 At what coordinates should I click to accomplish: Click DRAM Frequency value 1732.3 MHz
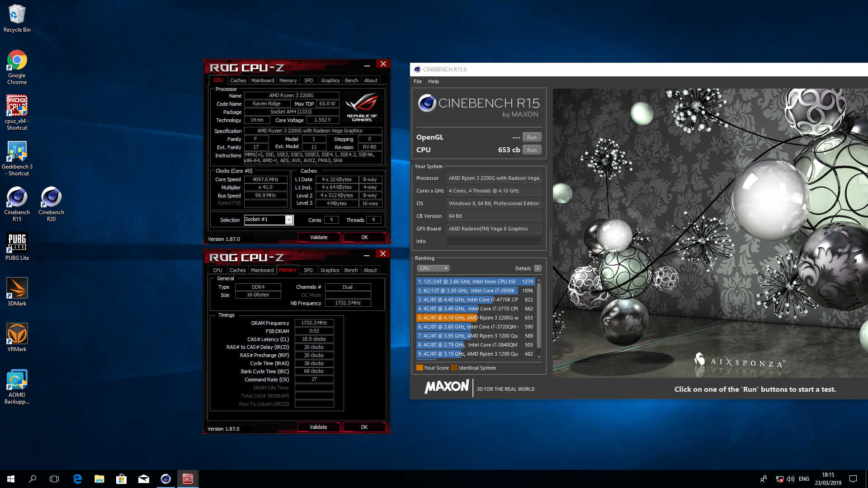coord(314,323)
